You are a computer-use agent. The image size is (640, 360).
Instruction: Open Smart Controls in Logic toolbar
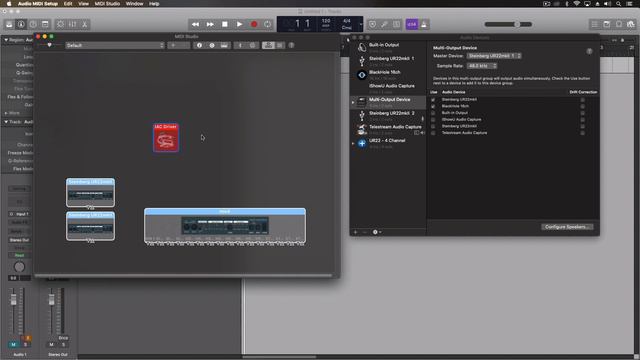coord(60,24)
